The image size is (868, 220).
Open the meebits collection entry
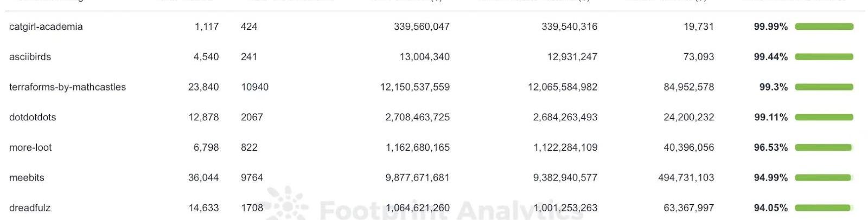coord(27,178)
